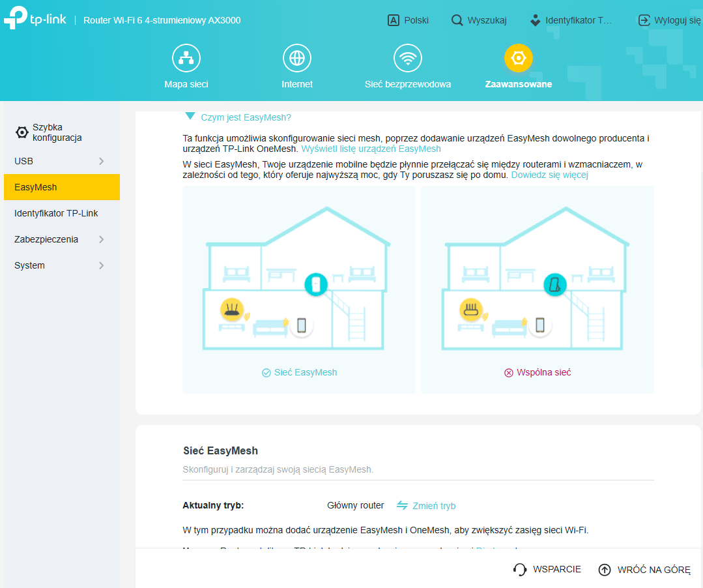
Task: Select the Zaawansowane gear icon
Action: coord(518,58)
